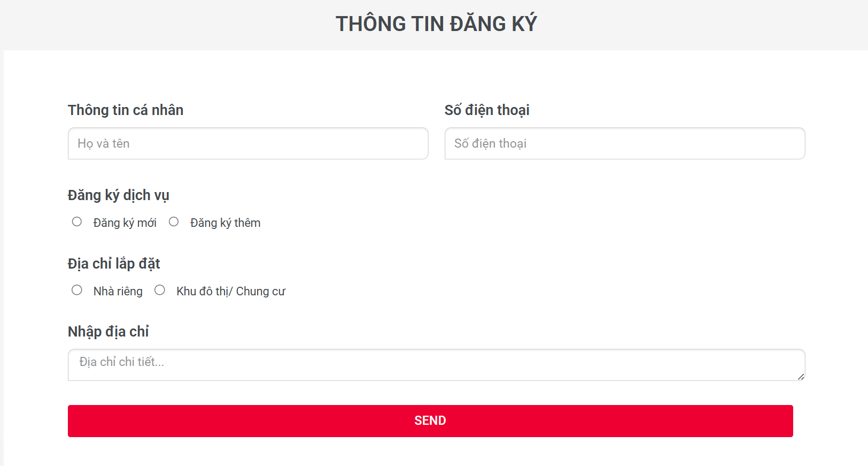Viewport: 868px width, 466px height.
Task: Click the "Đăng ký dịch vụ" heading
Action: 118,195
